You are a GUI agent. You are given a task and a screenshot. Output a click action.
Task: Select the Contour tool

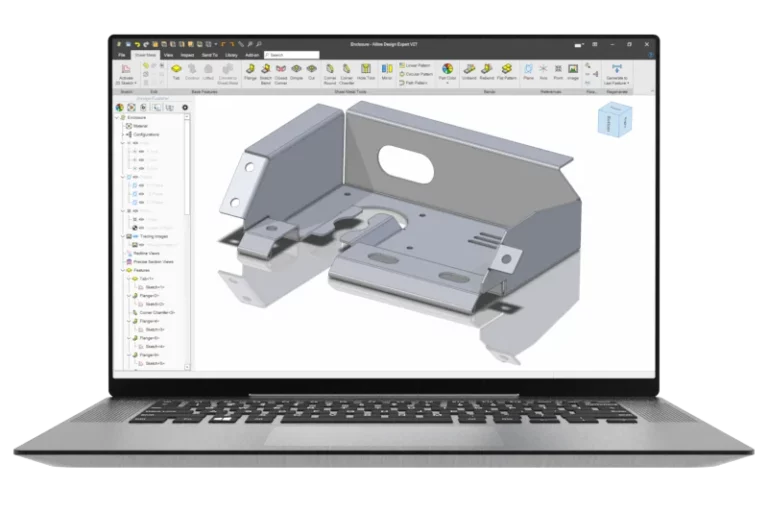192,72
